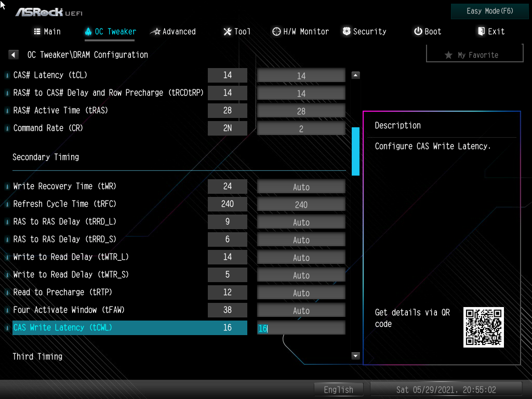Click the Boot power icon
532x399 pixels.
point(417,31)
